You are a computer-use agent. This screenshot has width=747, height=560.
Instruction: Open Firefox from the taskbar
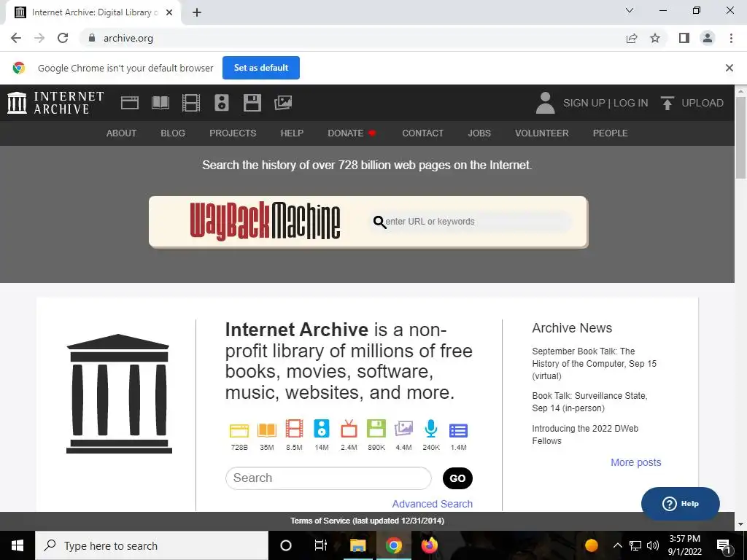[x=429, y=545]
